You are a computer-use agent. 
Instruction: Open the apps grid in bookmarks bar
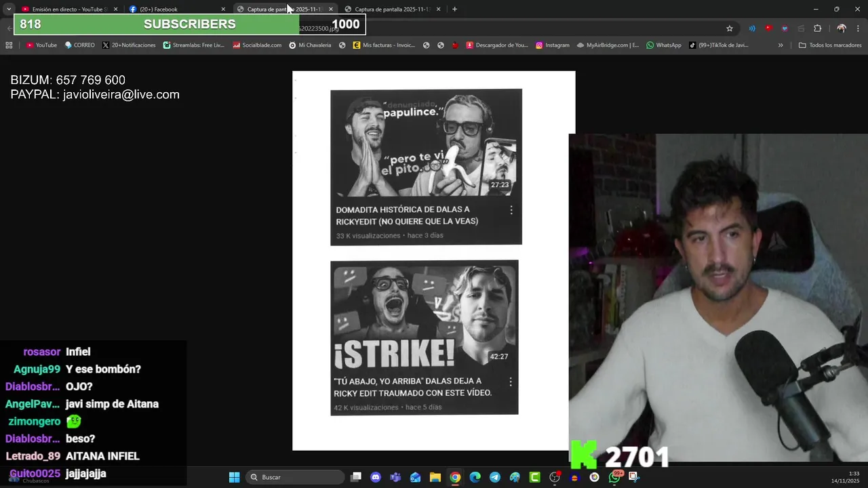pyautogui.click(x=9, y=45)
